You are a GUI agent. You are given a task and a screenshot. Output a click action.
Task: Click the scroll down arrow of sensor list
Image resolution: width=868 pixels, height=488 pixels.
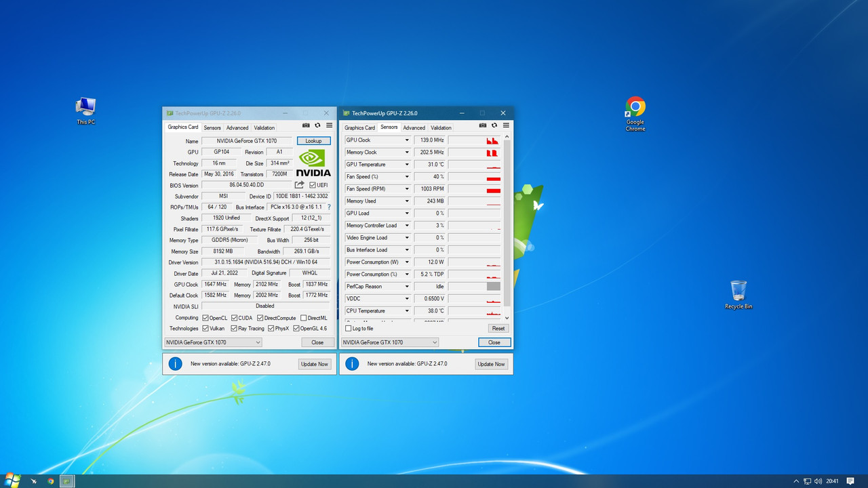coord(507,317)
